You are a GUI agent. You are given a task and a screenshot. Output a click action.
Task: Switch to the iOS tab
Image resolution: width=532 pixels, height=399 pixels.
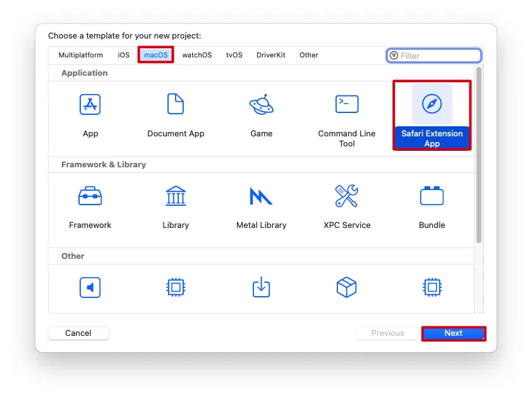pos(123,55)
